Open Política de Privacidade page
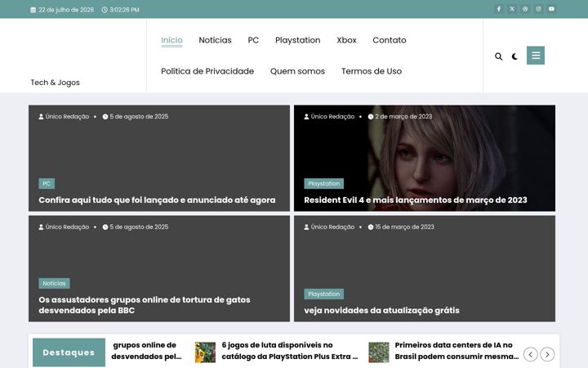 coord(207,71)
